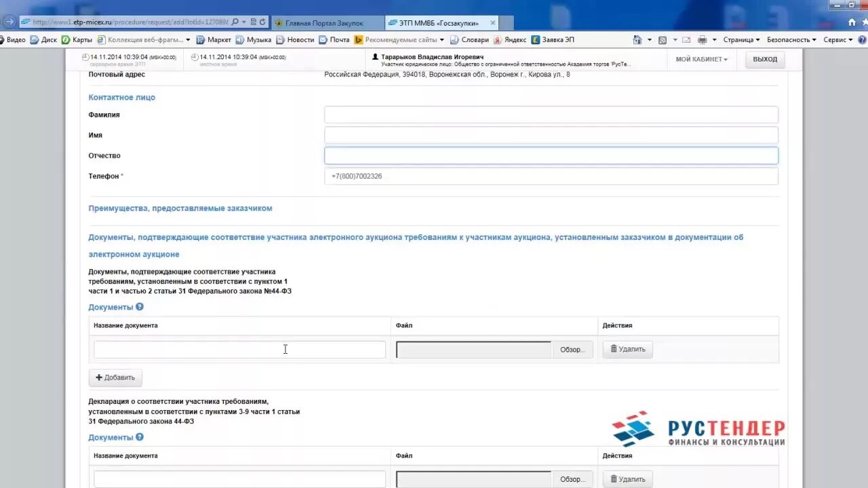This screenshot has width=868, height=488.
Task: Click second table Название документа input
Action: tap(239, 479)
